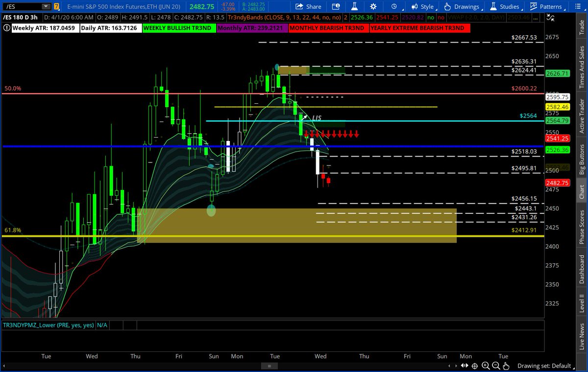Click the horizontal time scrollbar thumb
This screenshot has width=588, height=372.
pos(269,366)
